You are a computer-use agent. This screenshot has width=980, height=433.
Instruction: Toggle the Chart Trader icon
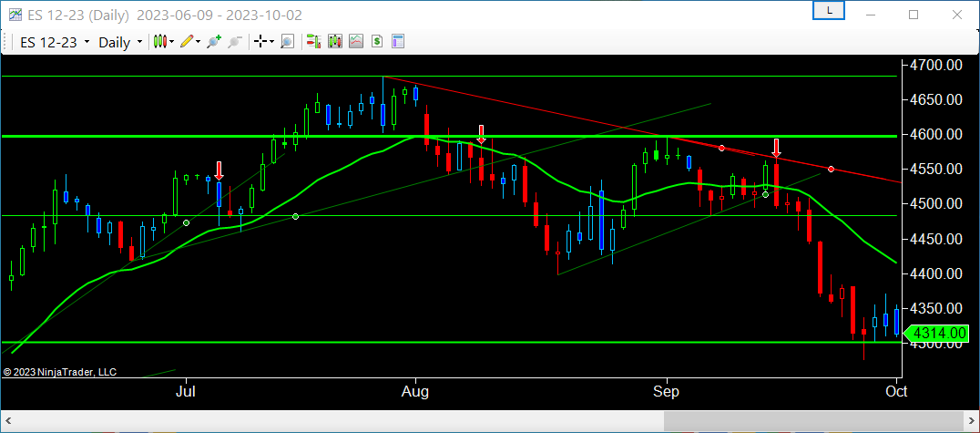click(x=313, y=42)
